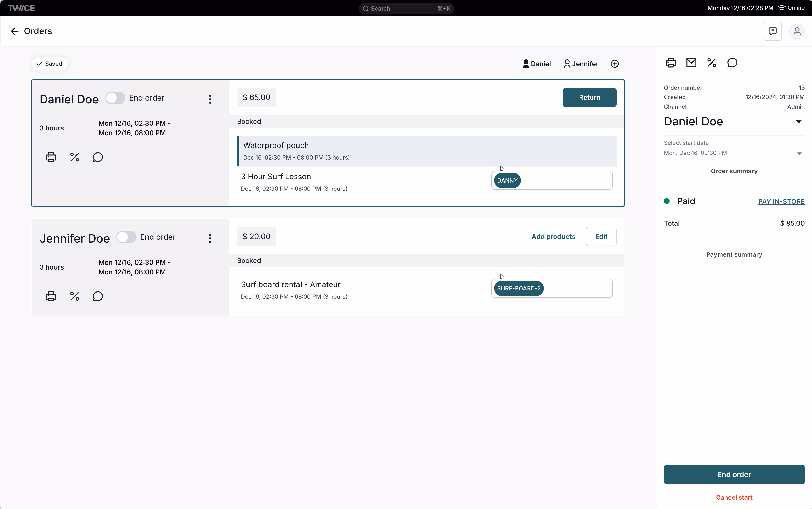The width and height of the screenshot is (812, 509).
Task: Open Daniel Doe's three-dot menu
Action: (210, 99)
